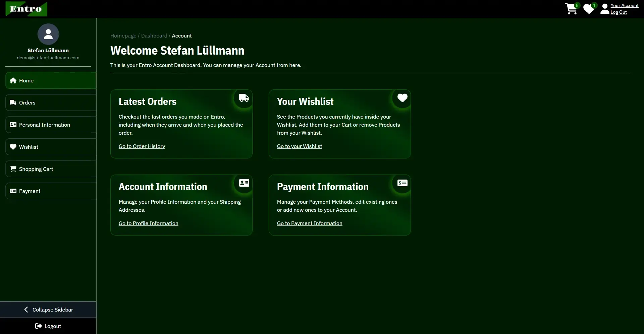Open the wishlist heart icon in the header
The height and width of the screenshot is (334, 644).
tap(588, 9)
